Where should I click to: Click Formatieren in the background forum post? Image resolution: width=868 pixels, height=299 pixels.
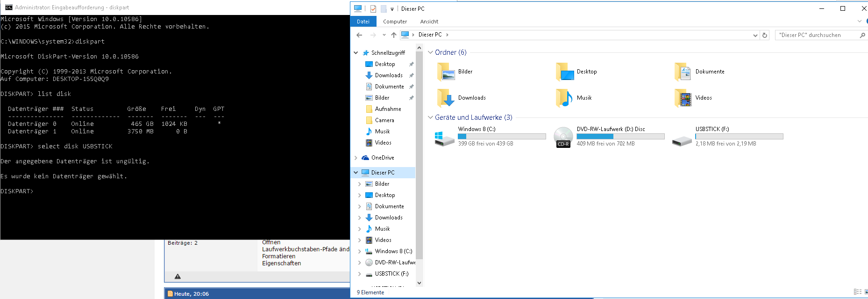pos(279,256)
